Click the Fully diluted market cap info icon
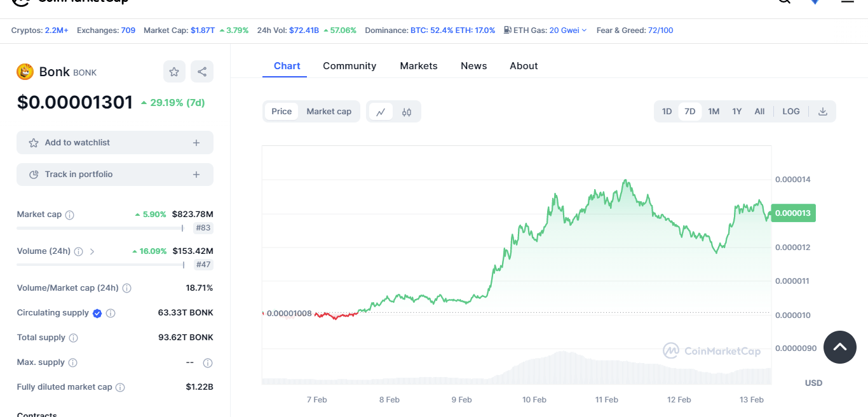Image resolution: width=868 pixels, height=417 pixels. [x=120, y=387]
